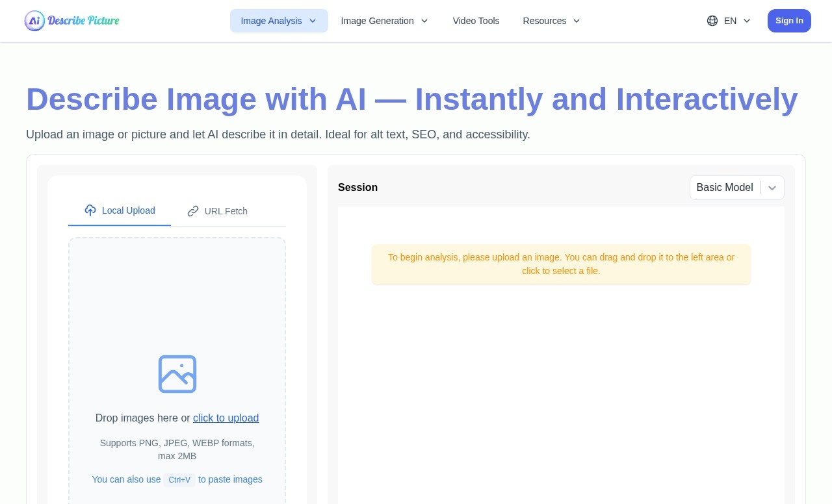Click the Ctrl+V shortcut badge
832x504 pixels.
click(179, 480)
